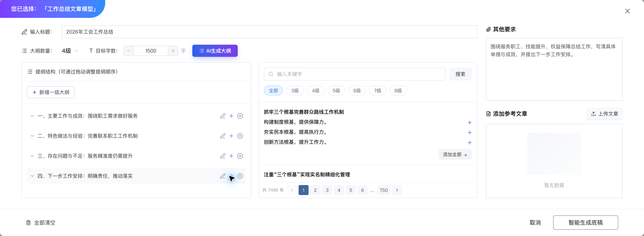Edit outline item 一、主要工作与成效
The height and width of the screenshot is (236, 644).
223,116
